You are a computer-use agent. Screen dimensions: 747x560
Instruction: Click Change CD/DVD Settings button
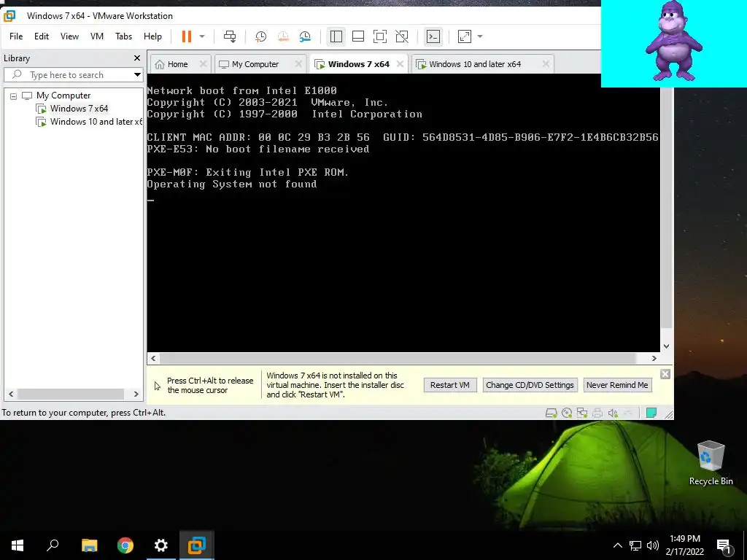click(530, 385)
